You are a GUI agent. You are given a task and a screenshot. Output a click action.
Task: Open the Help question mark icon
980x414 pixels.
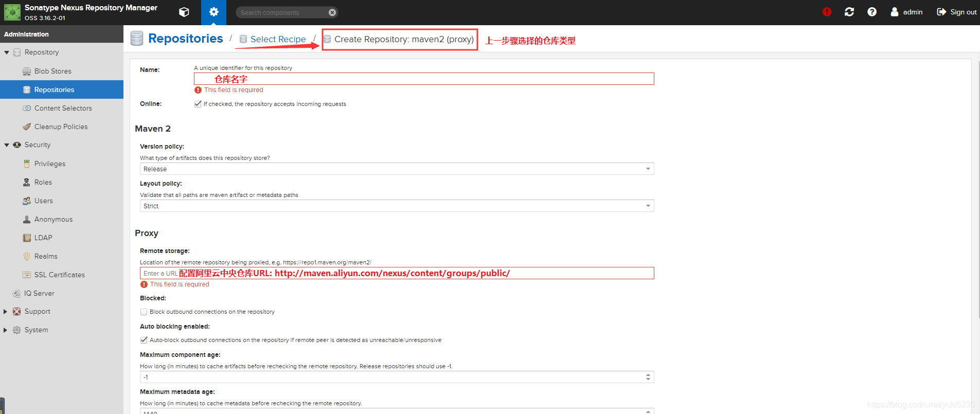871,12
